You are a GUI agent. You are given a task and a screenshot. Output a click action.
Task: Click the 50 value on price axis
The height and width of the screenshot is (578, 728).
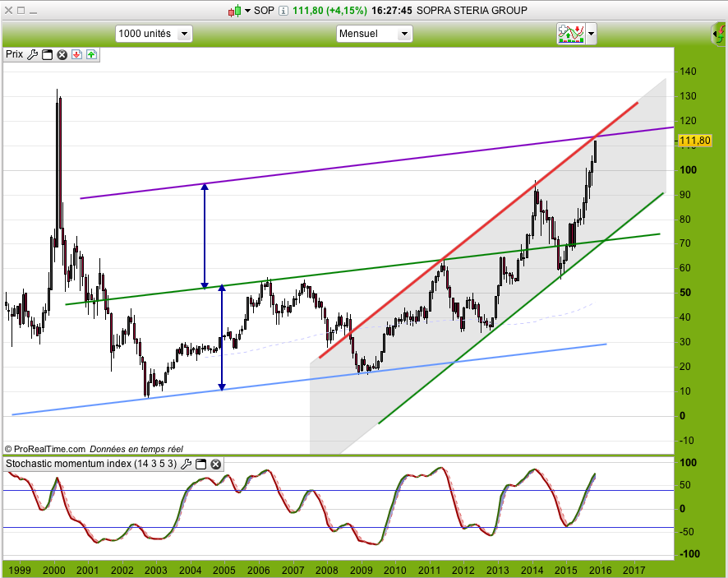pyautogui.click(x=684, y=293)
